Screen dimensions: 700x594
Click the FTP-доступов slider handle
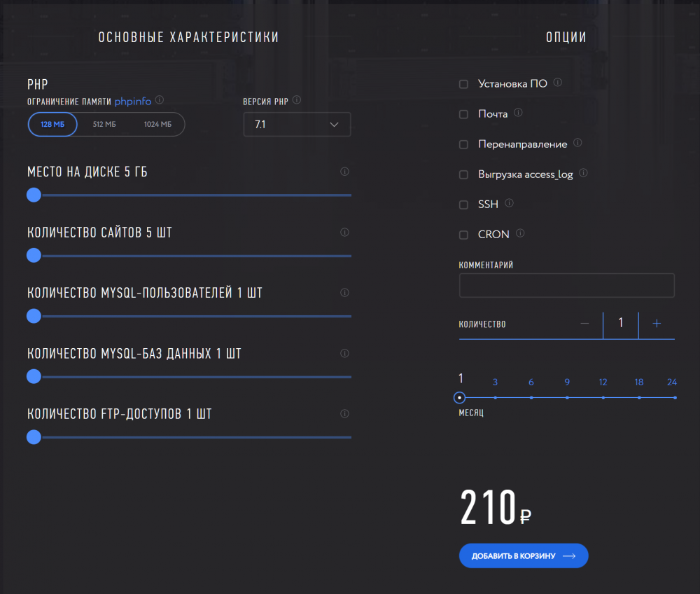34,437
